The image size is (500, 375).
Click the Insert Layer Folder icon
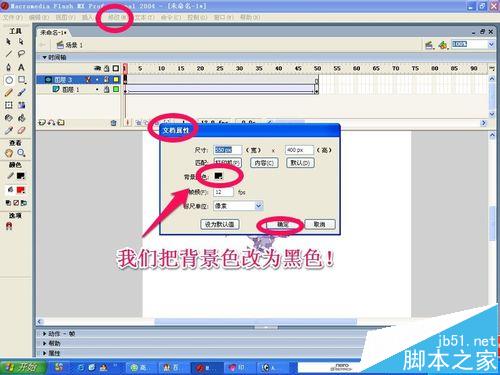[61, 123]
